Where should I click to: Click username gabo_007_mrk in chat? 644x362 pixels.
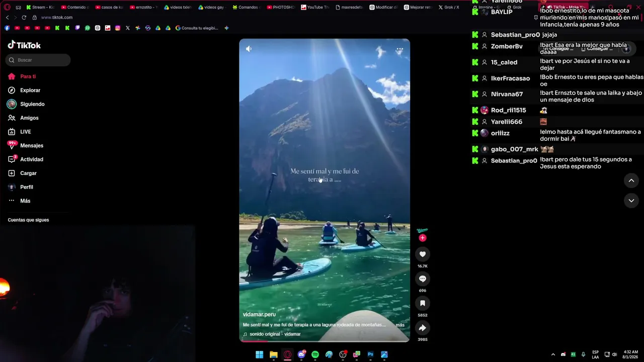[514, 149]
